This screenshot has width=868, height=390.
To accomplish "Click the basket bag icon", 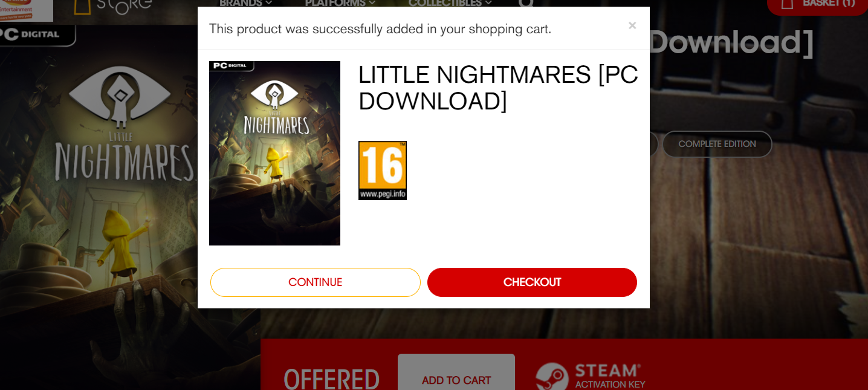I will coord(787,4).
